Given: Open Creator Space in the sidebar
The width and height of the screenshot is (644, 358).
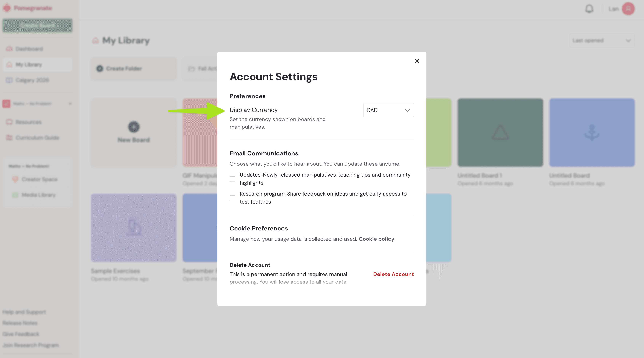Looking at the screenshot, I should click(x=38, y=179).
